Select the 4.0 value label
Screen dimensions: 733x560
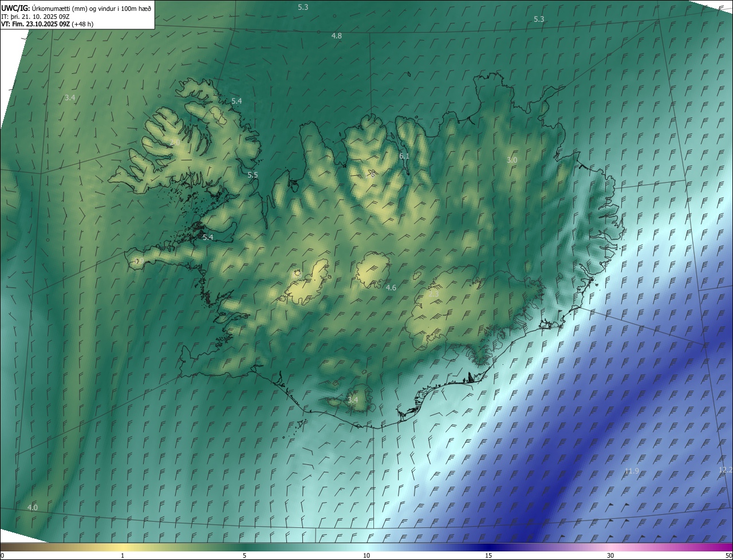click(33, 507)
